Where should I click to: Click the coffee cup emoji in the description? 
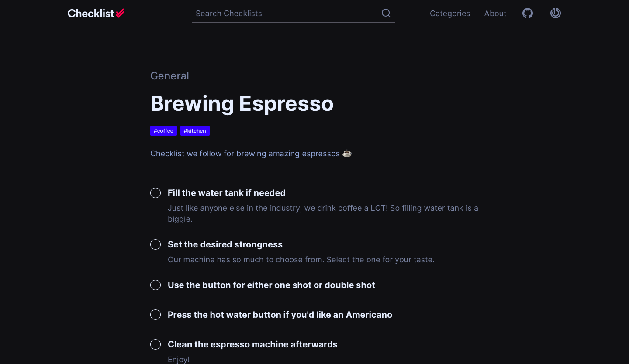[347, 154]
